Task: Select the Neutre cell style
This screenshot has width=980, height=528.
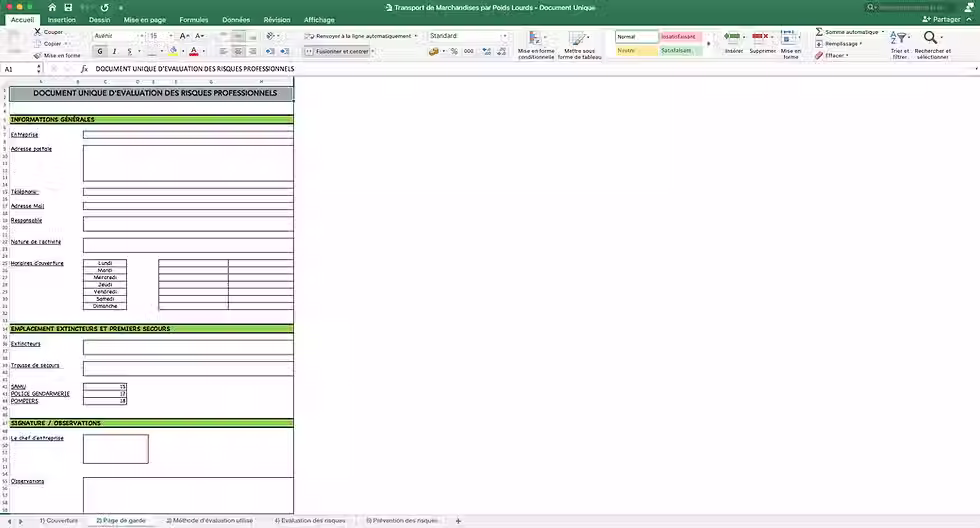Action: (x=636, y=51)
